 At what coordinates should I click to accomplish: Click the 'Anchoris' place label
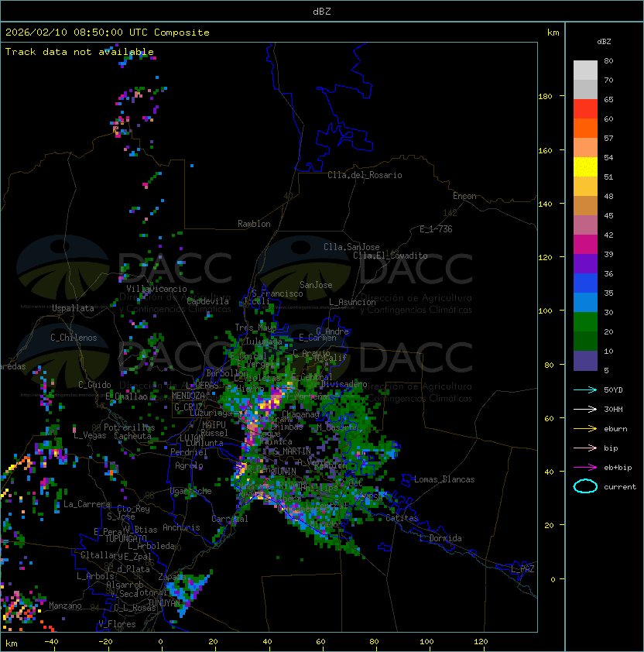181,527
